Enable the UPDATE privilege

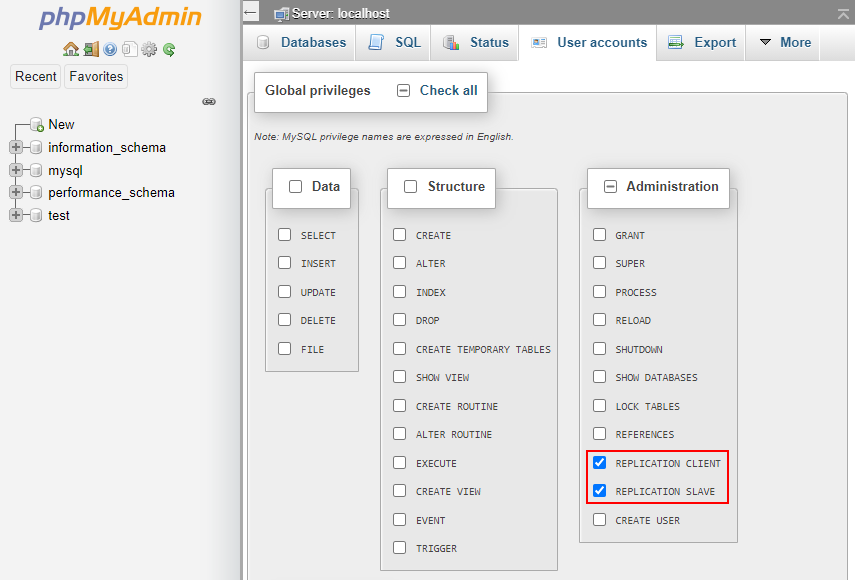[285, 292]
